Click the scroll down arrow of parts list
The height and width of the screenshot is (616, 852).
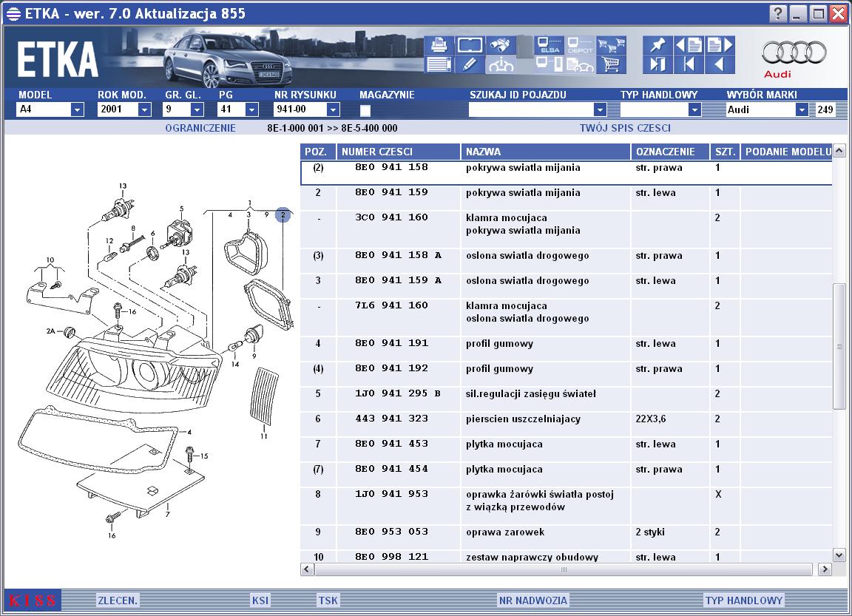coord(839,555)
